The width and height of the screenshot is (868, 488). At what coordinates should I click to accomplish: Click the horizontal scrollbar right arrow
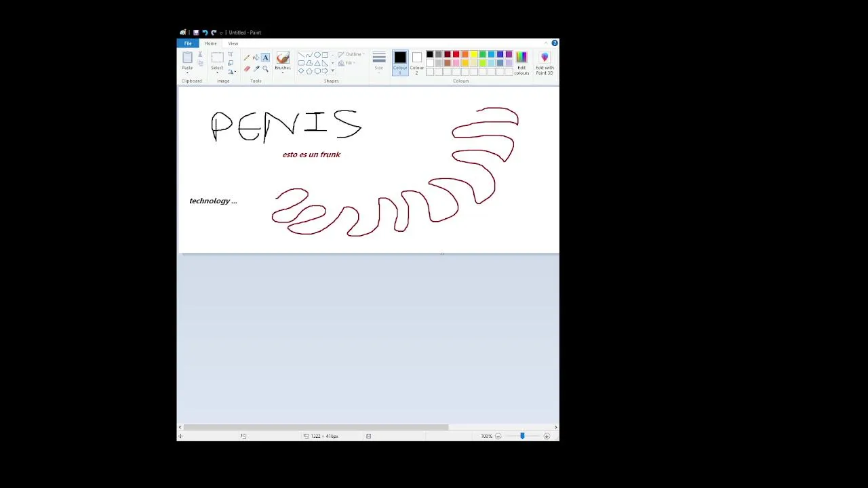click(555, 428)
